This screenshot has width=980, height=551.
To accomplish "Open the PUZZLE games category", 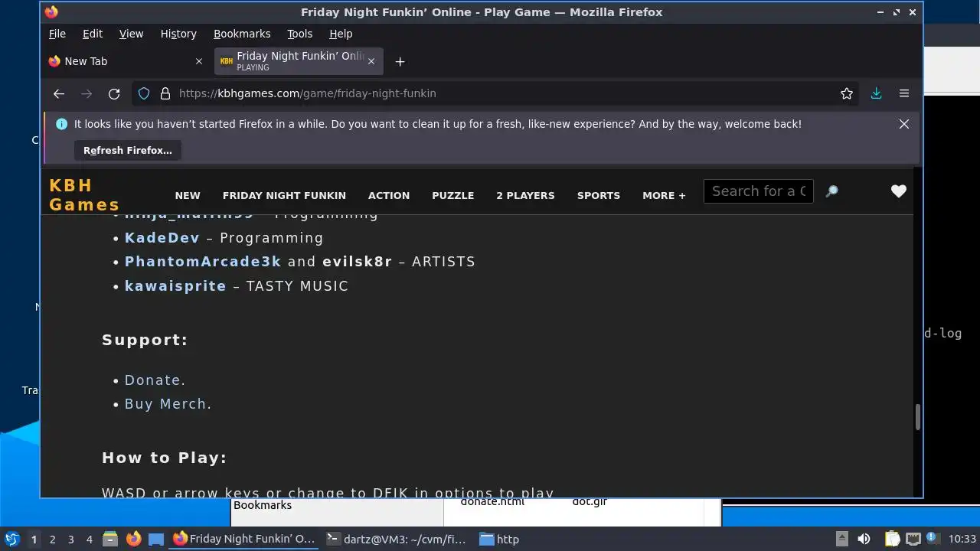I will (x=453, y=196).
